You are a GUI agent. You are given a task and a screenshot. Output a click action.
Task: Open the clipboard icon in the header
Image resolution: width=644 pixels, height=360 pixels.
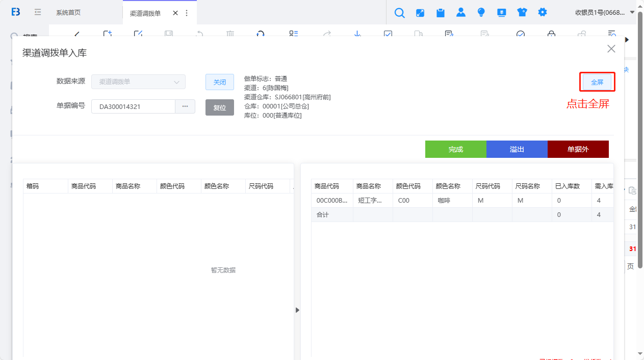click(x=441, y=13)
